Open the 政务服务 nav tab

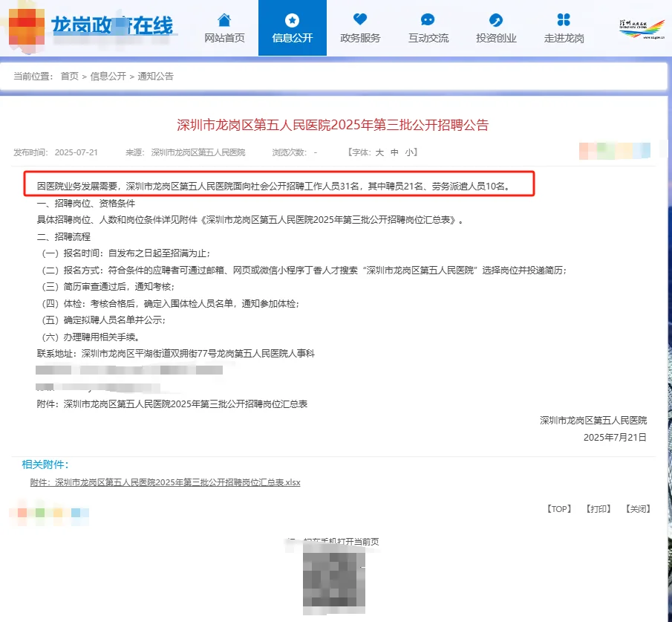360,28
